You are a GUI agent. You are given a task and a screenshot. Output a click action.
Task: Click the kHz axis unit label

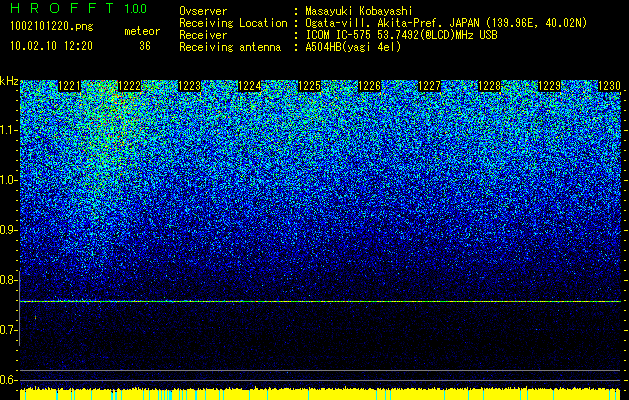(x=9, y=81)
